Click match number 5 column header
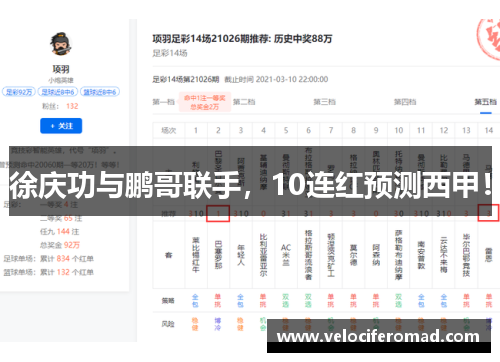 [286, 130]
